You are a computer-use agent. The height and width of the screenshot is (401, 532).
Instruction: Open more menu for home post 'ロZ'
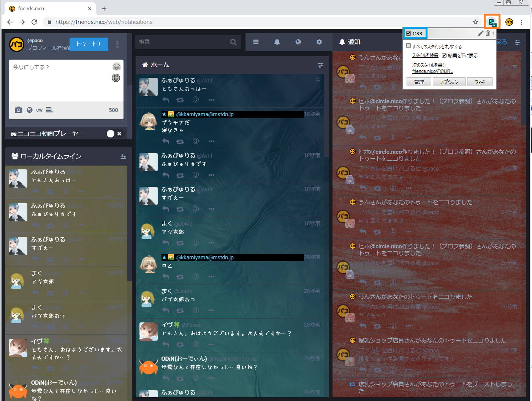[211, 276]
